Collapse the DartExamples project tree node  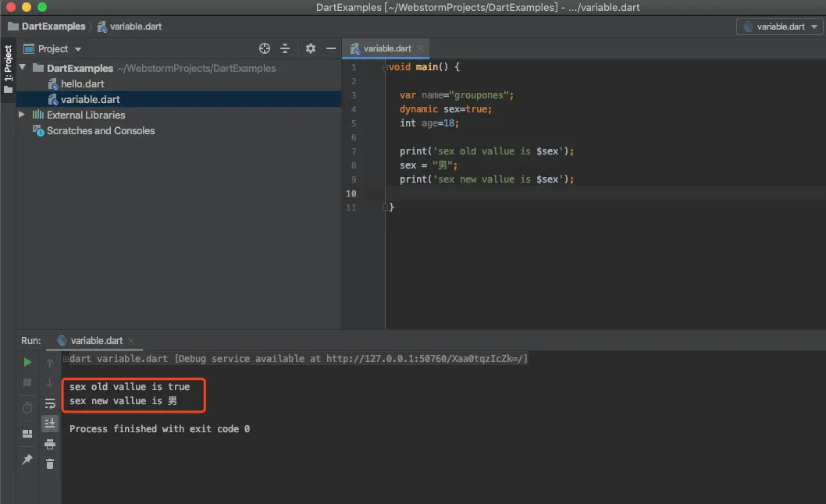[23, 67]
